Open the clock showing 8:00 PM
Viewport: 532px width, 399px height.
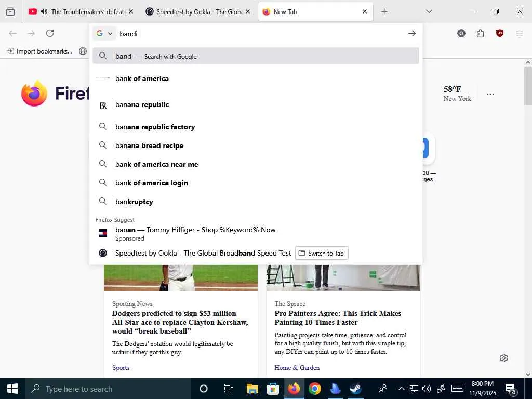[483, 389]
